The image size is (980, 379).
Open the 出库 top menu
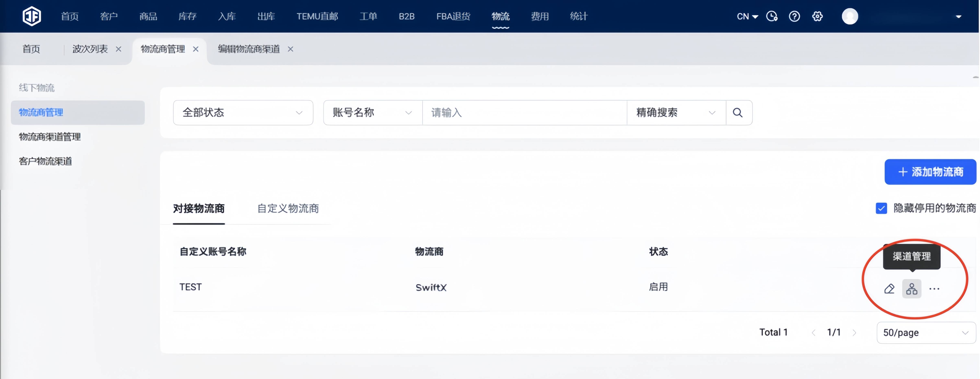(266, 16)
